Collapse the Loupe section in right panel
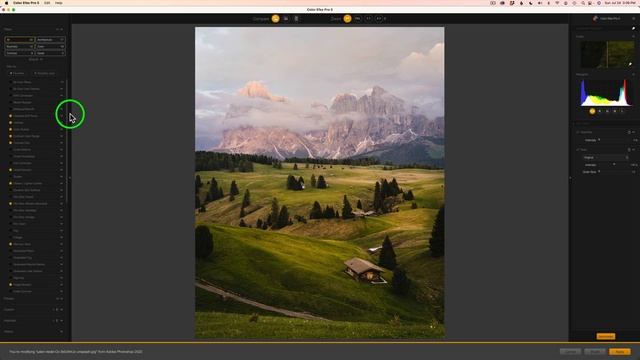Screen dimensions: 640x360 coord(633,37)
